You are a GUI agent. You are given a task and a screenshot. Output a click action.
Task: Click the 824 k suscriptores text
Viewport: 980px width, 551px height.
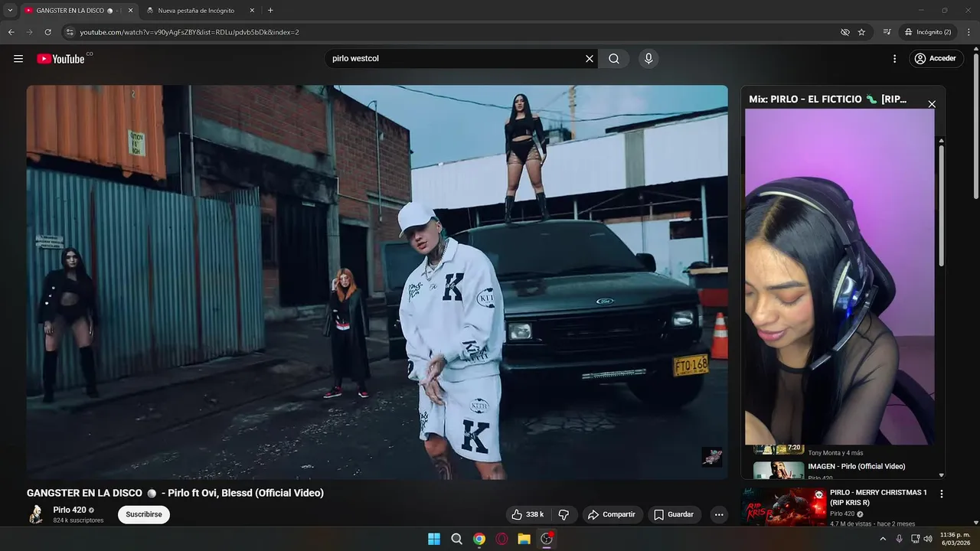coord(78,520)
